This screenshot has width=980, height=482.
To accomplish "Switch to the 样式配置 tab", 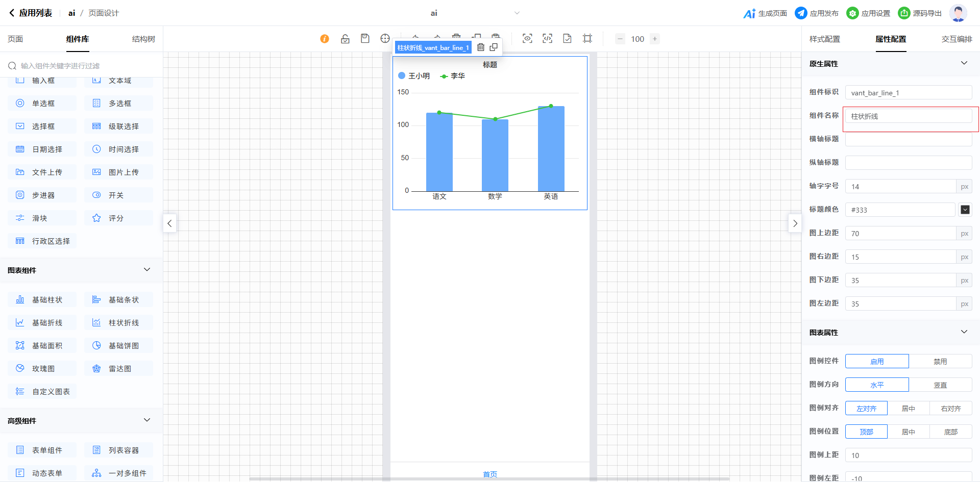I will coord(824,39).
